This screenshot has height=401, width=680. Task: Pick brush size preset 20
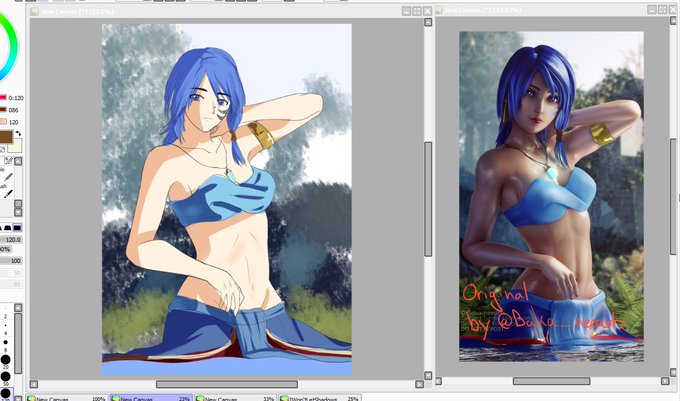[x=6, y=360]
